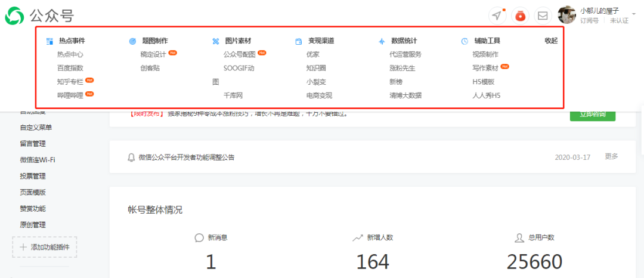Screen dimensions: 644x278
Task: Click the 题图制作 target icon
Action: coord(132,41)
